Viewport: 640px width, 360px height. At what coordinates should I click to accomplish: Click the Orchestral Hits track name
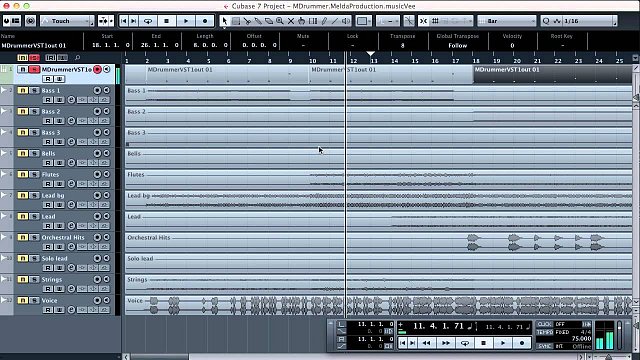coord(63,238)
